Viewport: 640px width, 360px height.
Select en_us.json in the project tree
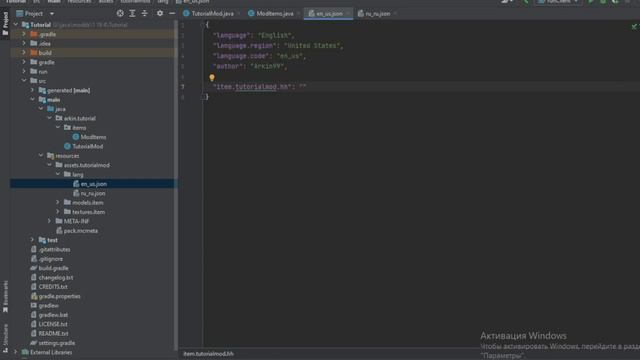93,184
